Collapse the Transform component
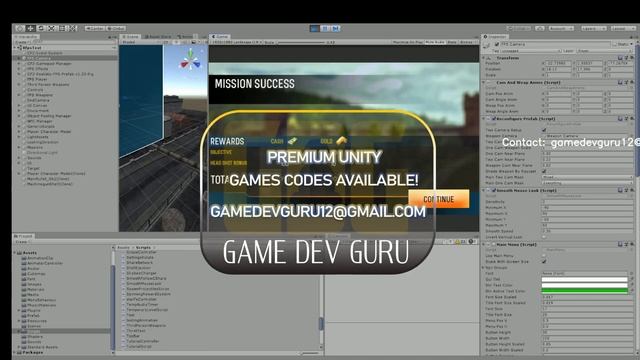The height and width of the screenshot is (360, 640). click(484, 58)
